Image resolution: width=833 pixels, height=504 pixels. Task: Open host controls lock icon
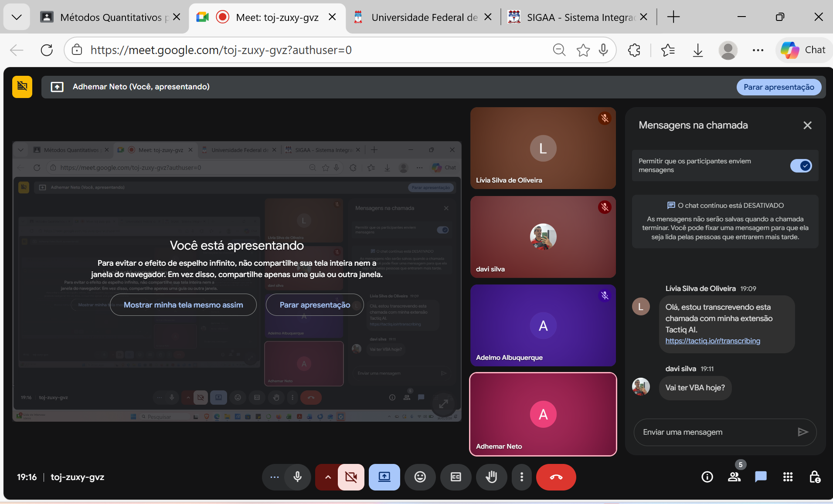coord(815,477)
